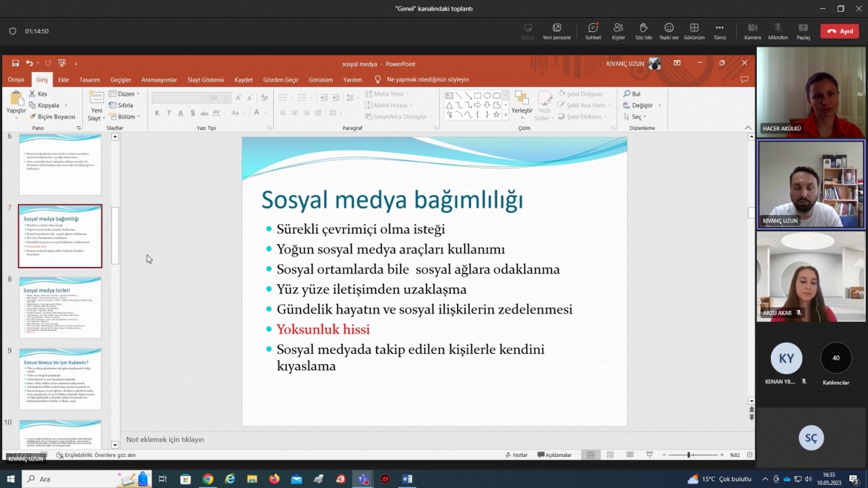Screen dimensions: 868x488
Task: Toggle Mikrofon mute state
Action: [x=777, y=31]
